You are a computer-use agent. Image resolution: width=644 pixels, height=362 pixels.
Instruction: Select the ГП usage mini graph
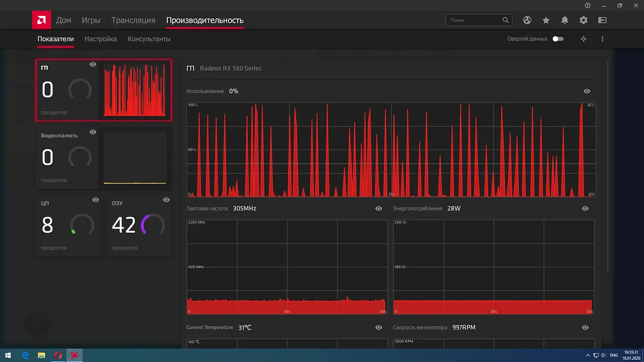(x=134, y=90)
